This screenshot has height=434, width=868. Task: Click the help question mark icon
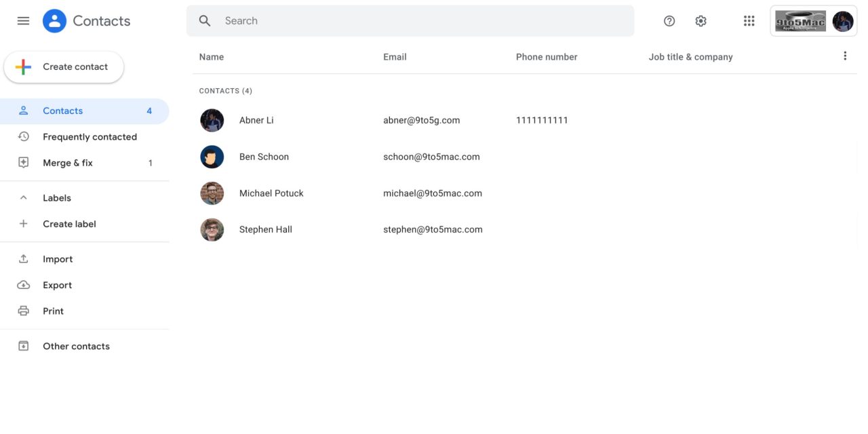tap(669, 21)
